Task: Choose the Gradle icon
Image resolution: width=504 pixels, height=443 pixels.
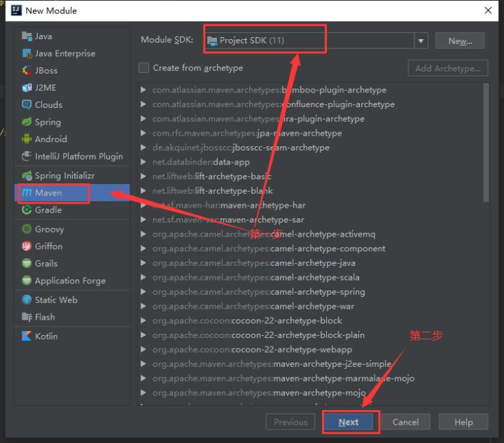Action: coord(27,210)
